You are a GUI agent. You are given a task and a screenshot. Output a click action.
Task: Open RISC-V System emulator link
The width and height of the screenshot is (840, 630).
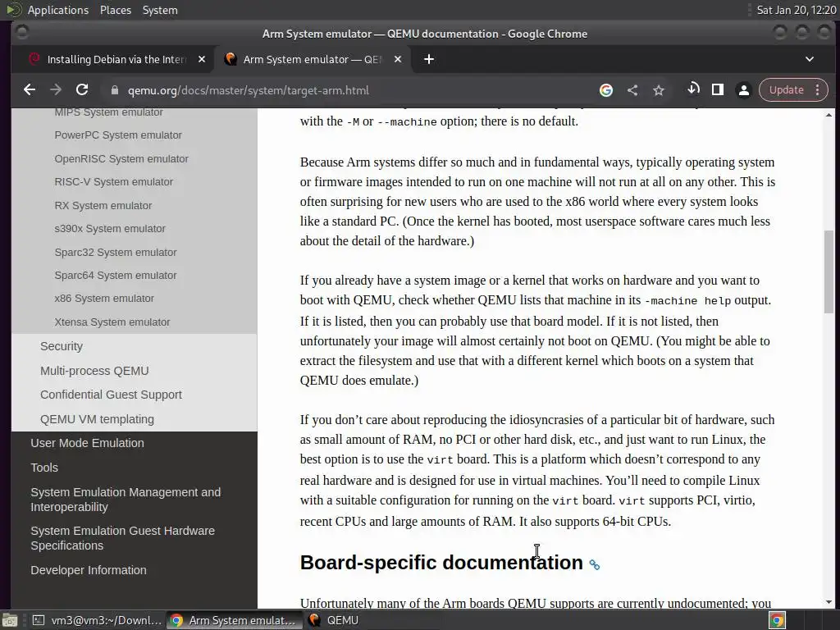(113, 181)
